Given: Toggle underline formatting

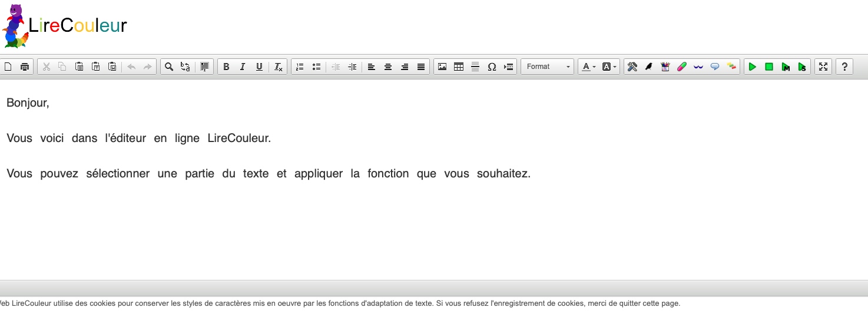Looking at the screenshot, I should click(x=259, y=67).
